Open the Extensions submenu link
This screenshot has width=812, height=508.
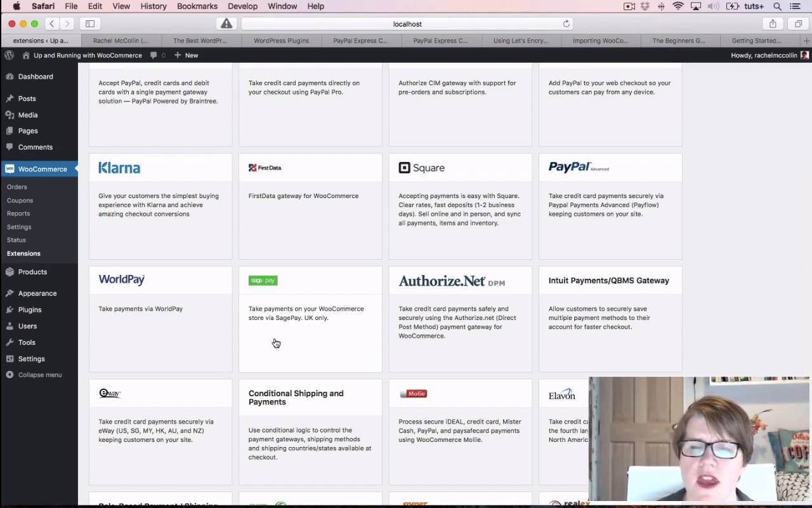[23, 253]
